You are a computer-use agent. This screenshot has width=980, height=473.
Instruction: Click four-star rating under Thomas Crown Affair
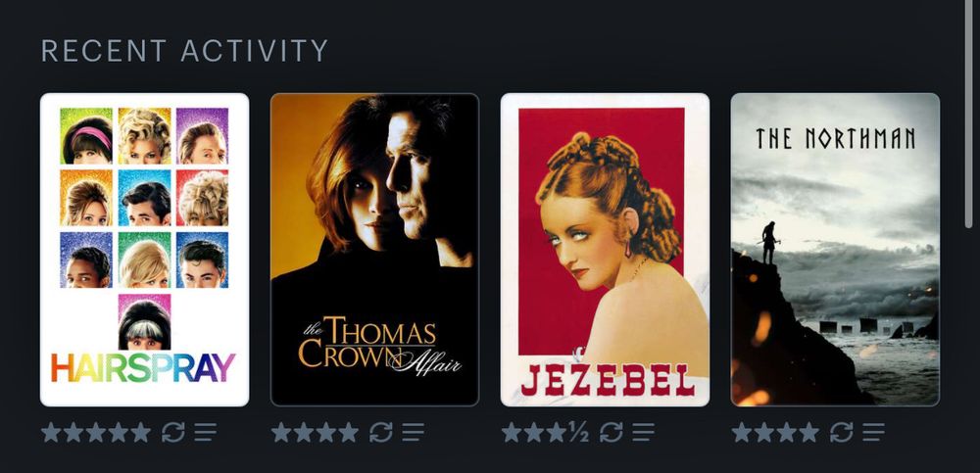click(315, 432)
